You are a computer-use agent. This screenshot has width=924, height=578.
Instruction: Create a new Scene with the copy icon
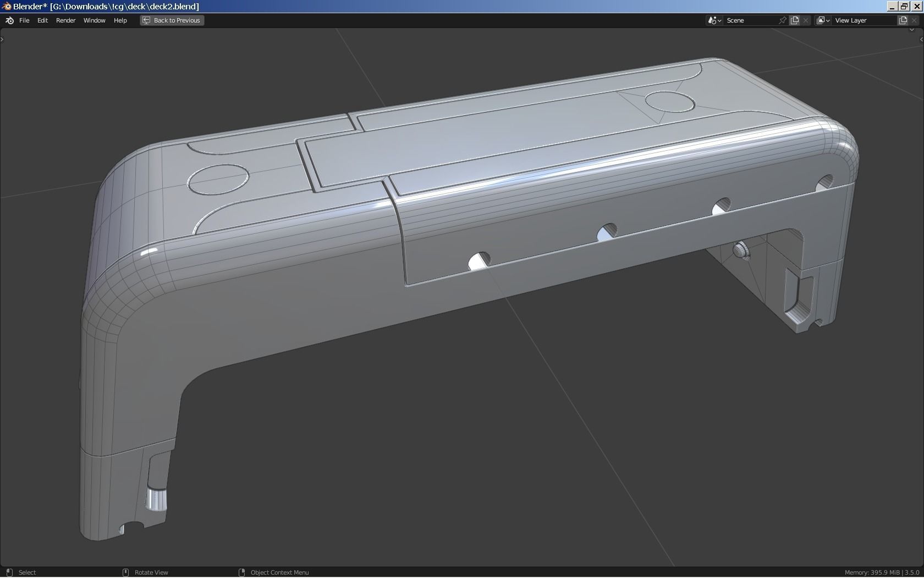[795, 20]
